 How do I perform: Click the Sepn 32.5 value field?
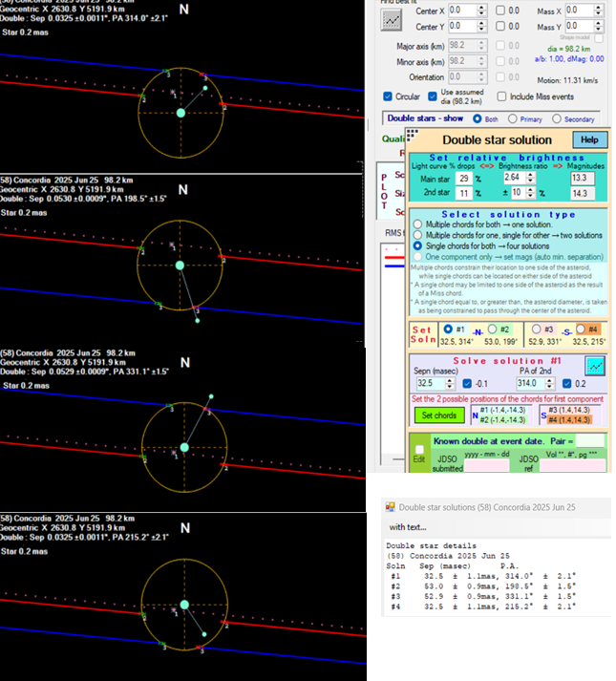pos(430,384)
